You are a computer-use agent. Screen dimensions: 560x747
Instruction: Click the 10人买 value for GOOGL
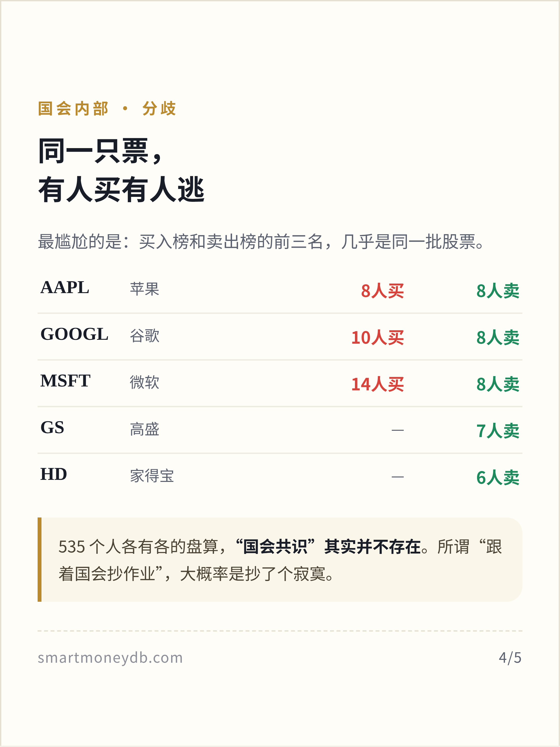[x=377, y=337]
